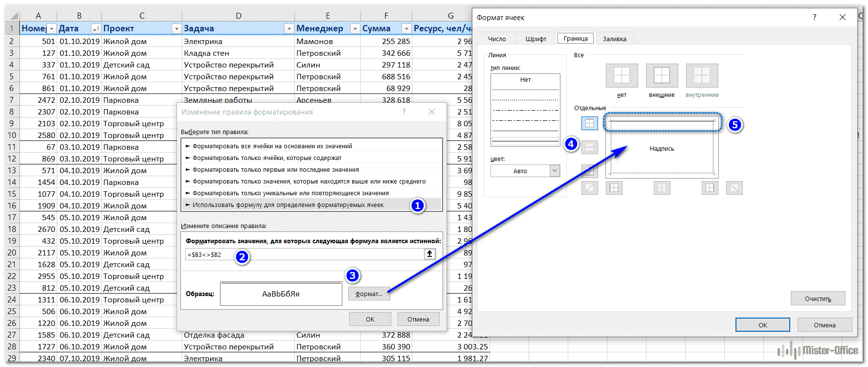Choose the dotted line style at the top of the list
The height and width of the screenshot is (367, 868).
coord(525,90)
